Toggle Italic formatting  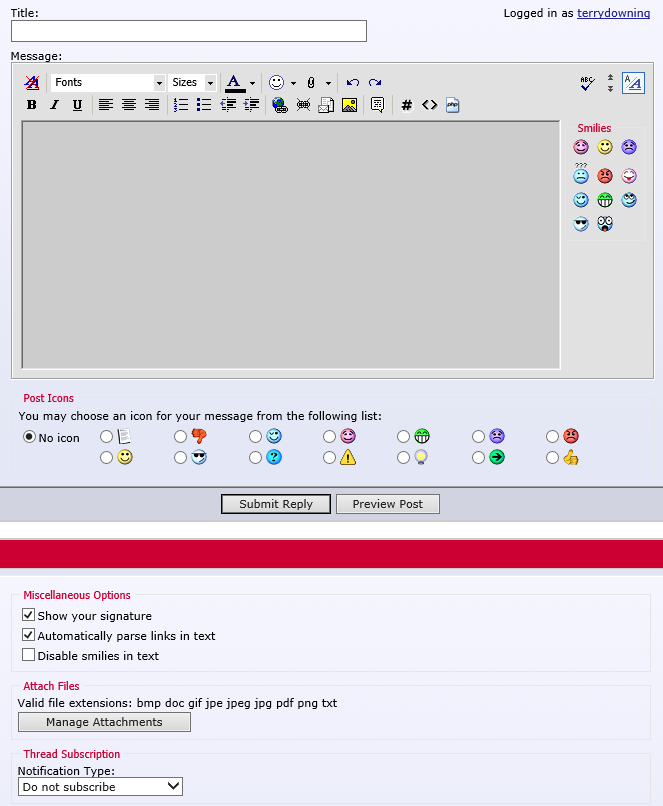point(54,105)
